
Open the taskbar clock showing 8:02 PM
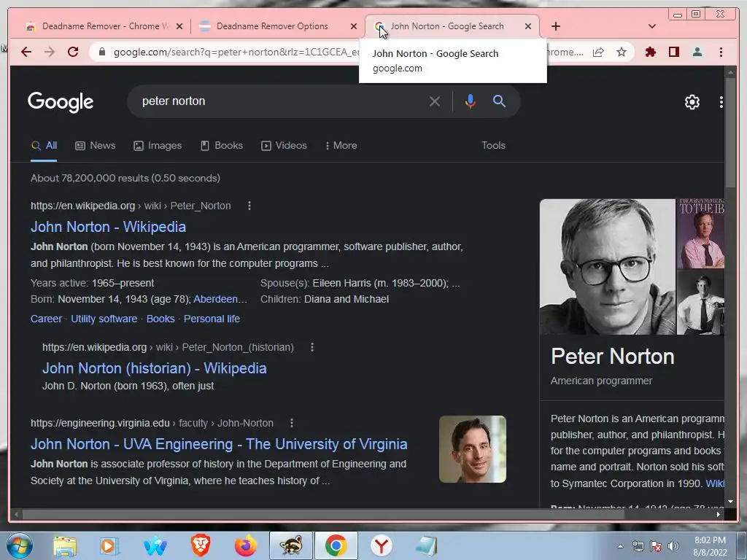click(710, 546)
